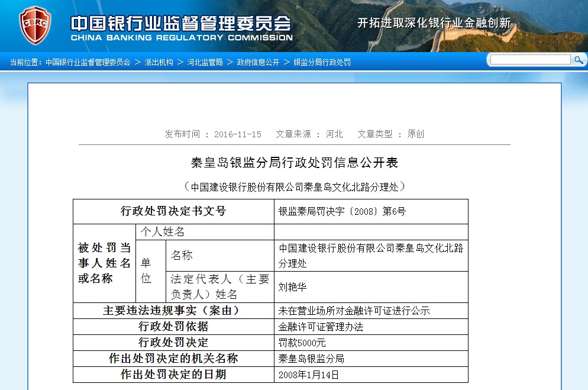Open 中国银行业监督管理委员会 breadcrumb link
Screen dimensions: 588x390
(x=88, y=62)
